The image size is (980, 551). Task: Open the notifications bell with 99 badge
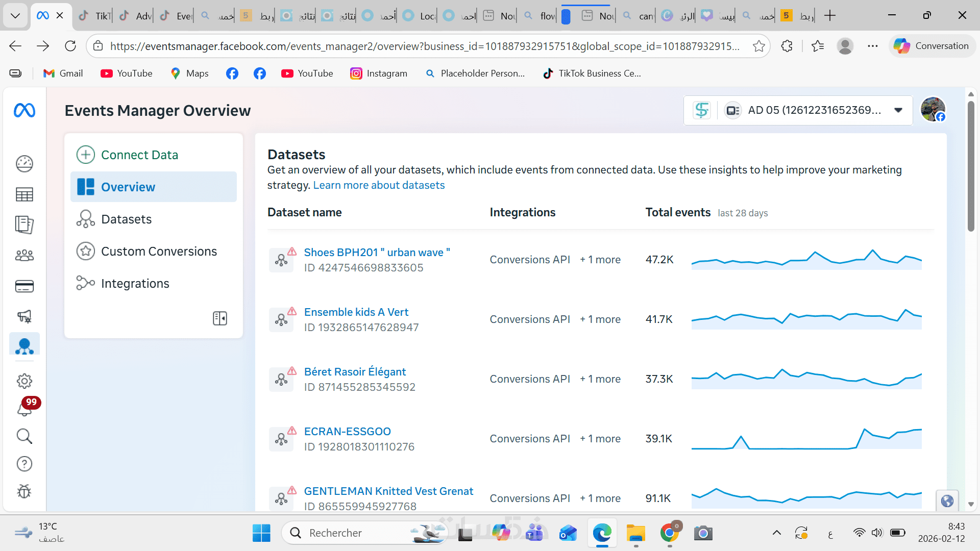point(24,408)
